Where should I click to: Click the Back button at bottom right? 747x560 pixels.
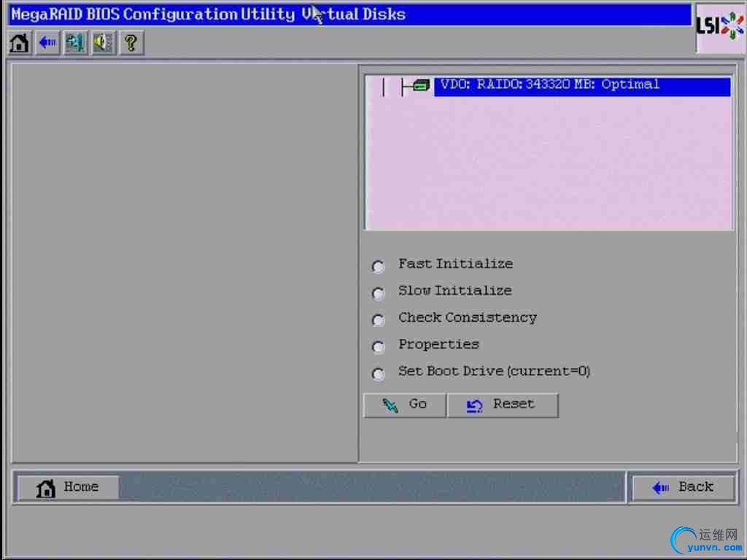pos(683,487)
